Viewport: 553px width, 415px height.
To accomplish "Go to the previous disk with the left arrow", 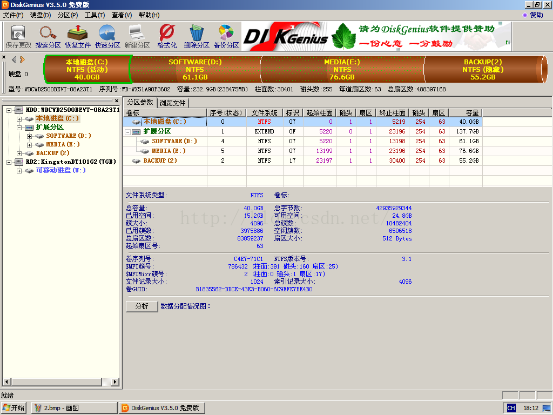I will [x=14, y=60].
